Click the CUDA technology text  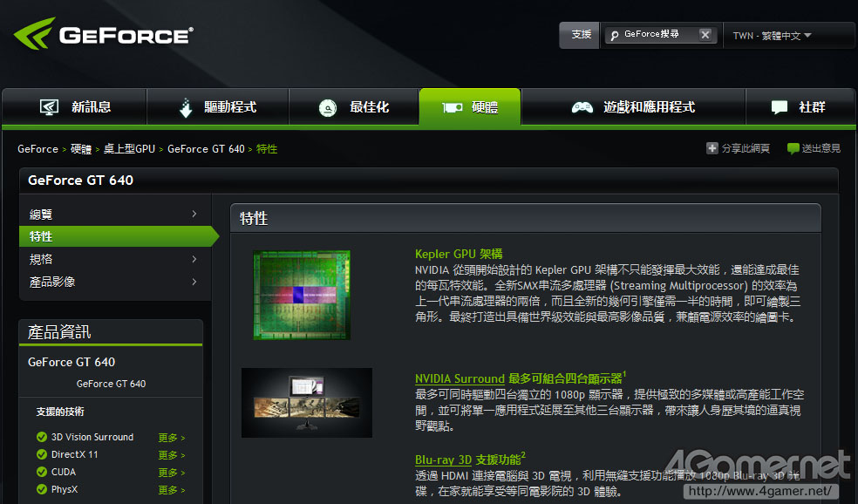tap(64, 472)
